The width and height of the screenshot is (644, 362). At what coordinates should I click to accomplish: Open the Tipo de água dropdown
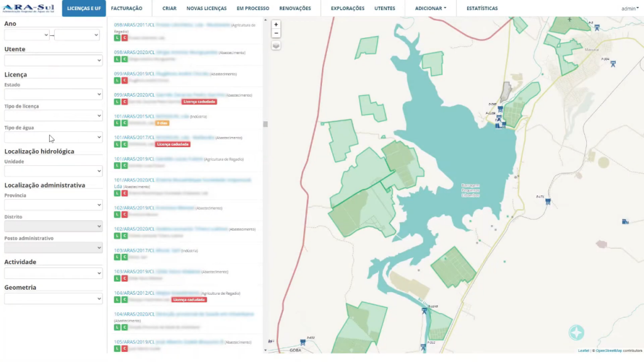coord(53,137)
